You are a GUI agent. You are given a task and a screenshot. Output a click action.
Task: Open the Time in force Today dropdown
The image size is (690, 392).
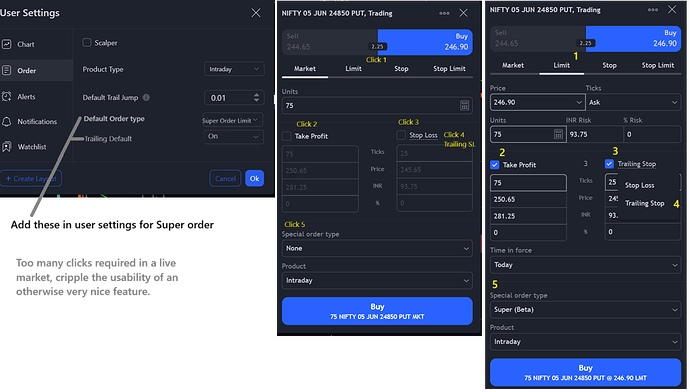point(585,265)
